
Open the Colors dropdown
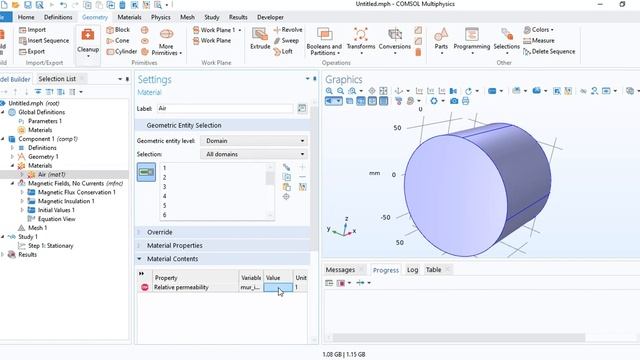(539, 30)
